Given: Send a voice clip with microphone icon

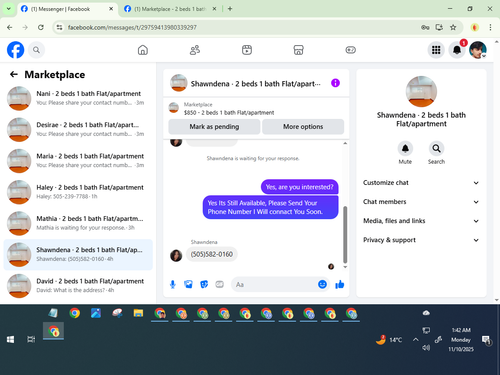Looking at the screenshot, I should point(173,284).
